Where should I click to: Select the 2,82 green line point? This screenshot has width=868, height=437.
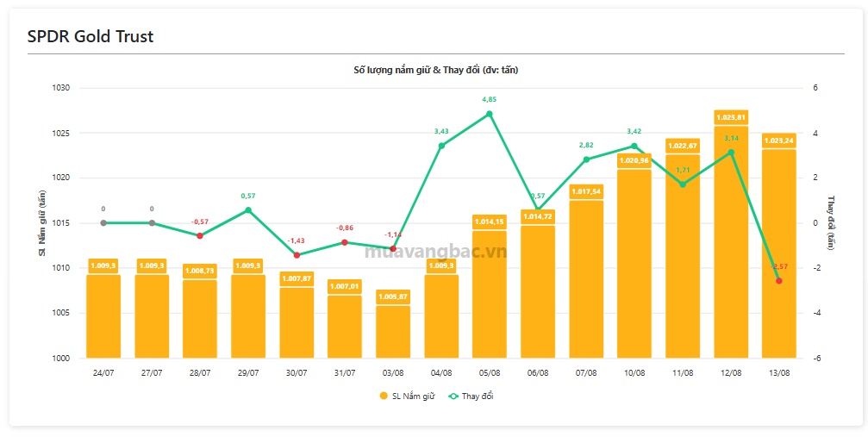[586, 159]
